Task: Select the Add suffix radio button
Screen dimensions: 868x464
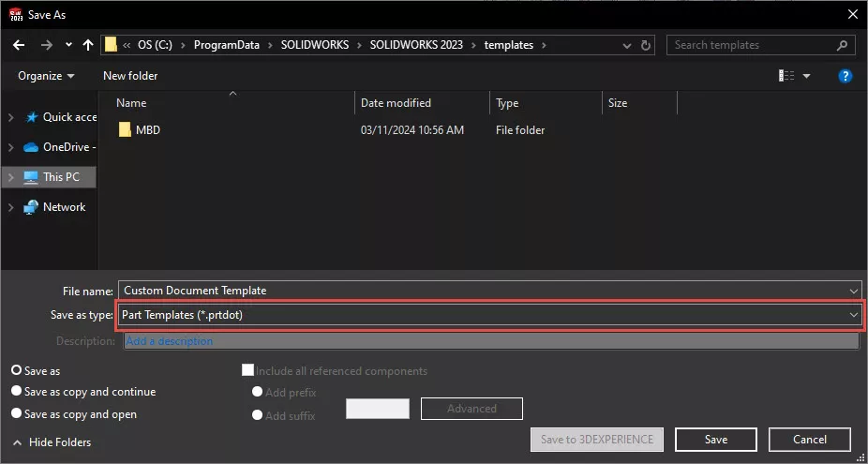Action: [x=257, y=414]
